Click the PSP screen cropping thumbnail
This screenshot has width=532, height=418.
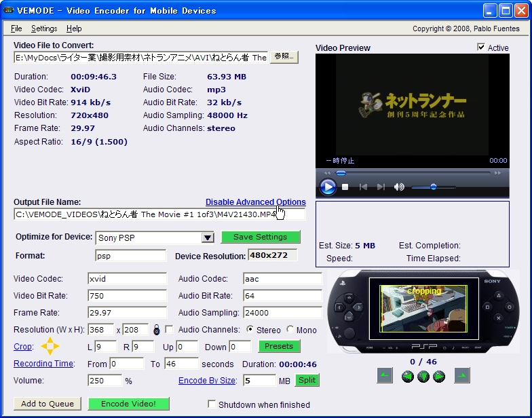(423, 308)
